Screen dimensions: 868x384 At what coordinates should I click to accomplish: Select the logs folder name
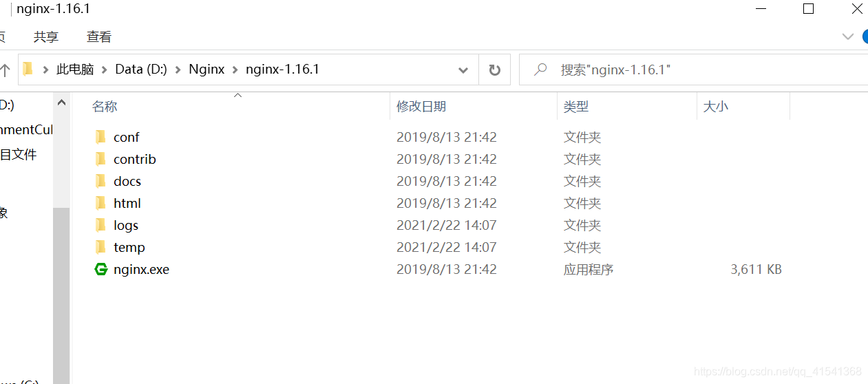pos(126,225)
